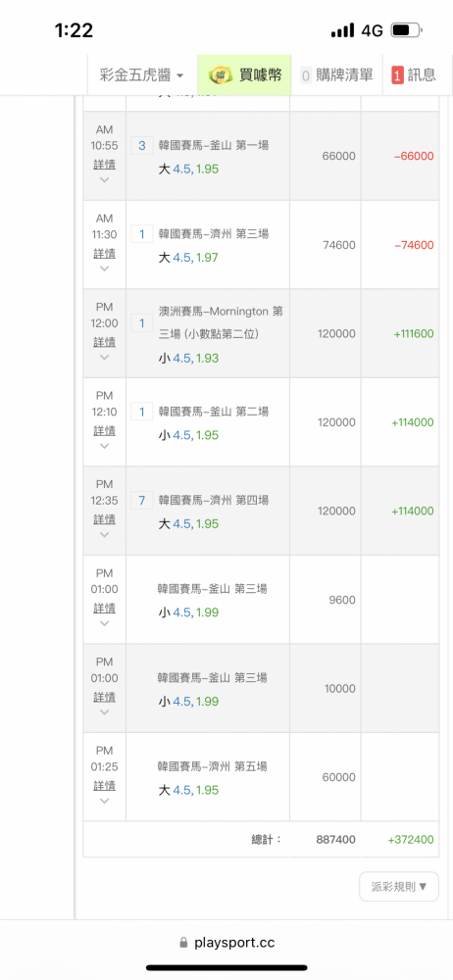Tap result number 3 box for 釜山 第一場
Viewport: 453px width, 980px height.
(x=141, y=146)
